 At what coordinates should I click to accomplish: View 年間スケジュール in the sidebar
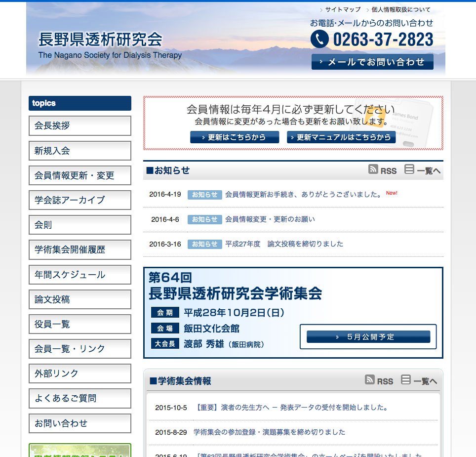point(80,275)
